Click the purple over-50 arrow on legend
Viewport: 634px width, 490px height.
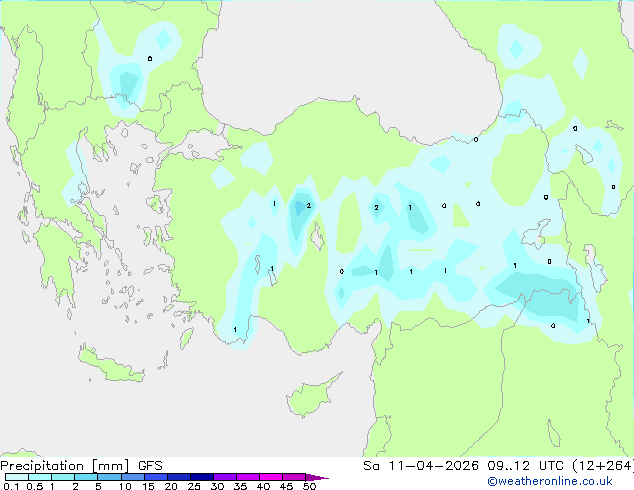tap(317, 477)
